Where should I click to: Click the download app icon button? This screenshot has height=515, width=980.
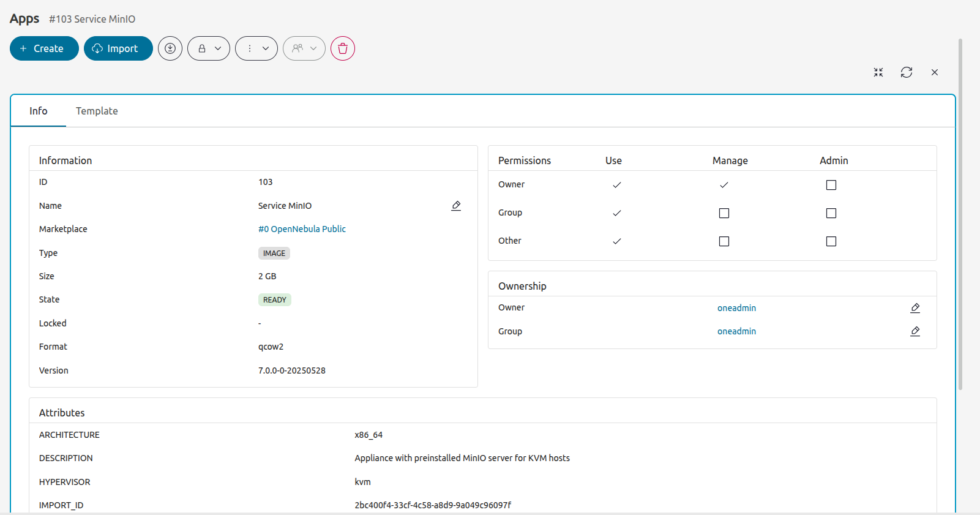pyautogui.click(x=170, y=48)
